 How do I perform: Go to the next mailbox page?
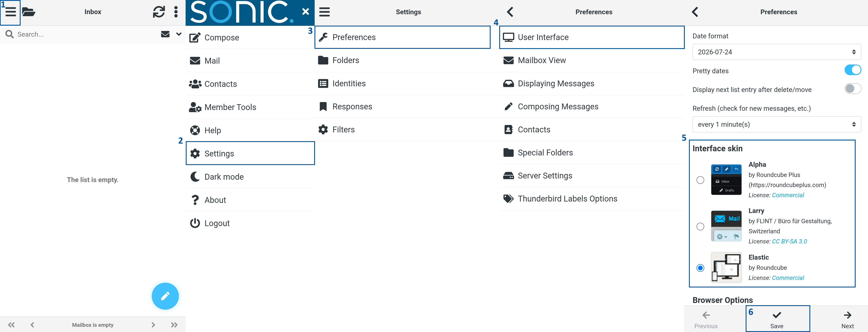pos(153,325)
